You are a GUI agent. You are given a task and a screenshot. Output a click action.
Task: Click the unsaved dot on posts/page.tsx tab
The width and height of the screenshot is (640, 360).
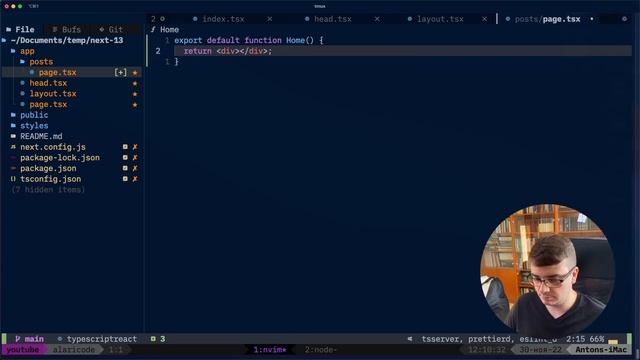pos(592,19)
